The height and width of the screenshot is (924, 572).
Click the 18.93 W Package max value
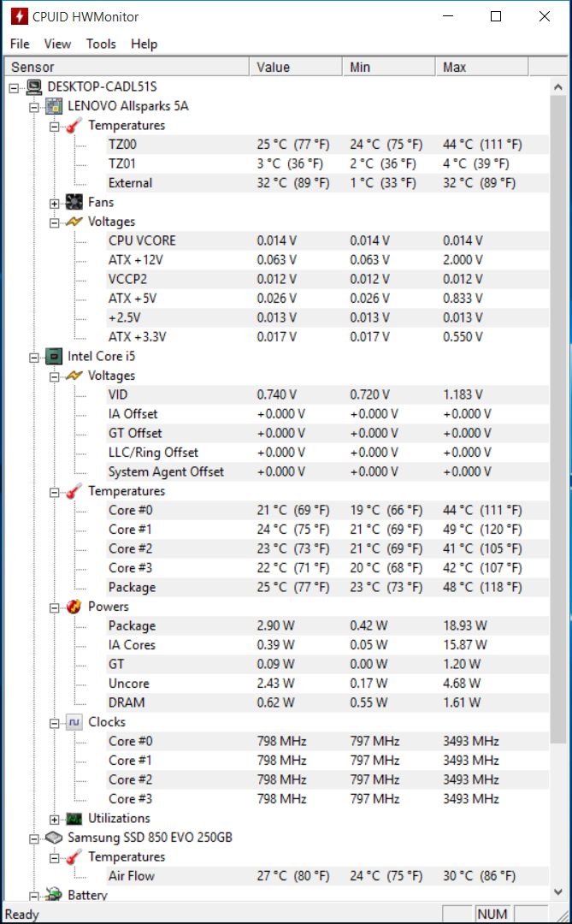tap(465, 625)
